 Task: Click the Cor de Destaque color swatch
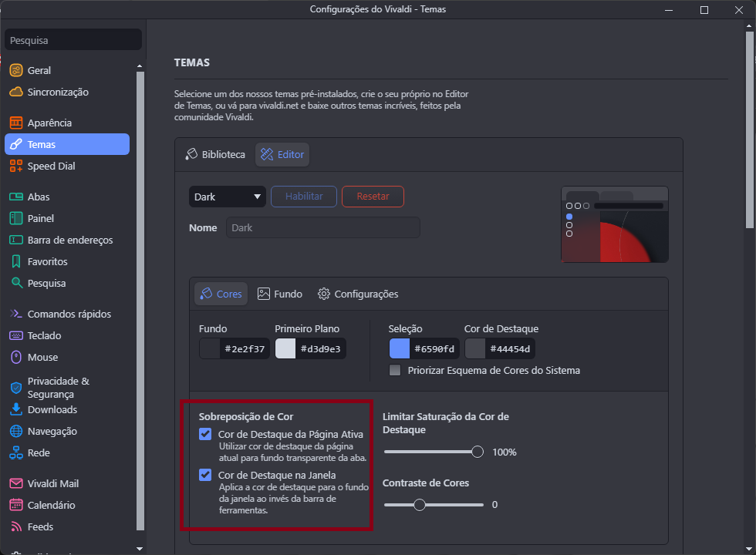[x=475, y=348]
